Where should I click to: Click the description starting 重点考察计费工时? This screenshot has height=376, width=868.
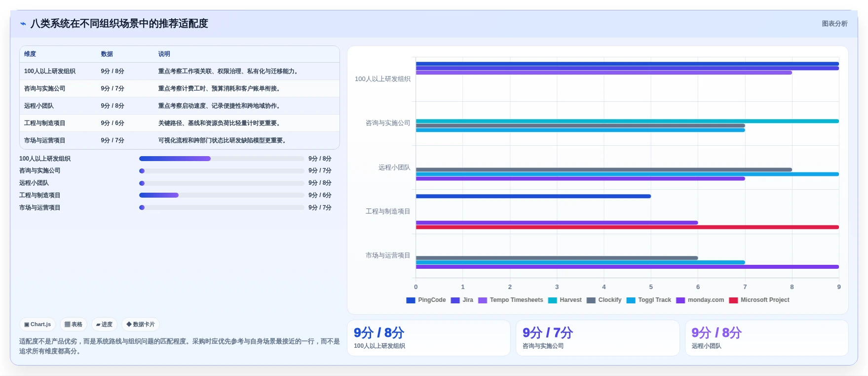click(220, 88)
